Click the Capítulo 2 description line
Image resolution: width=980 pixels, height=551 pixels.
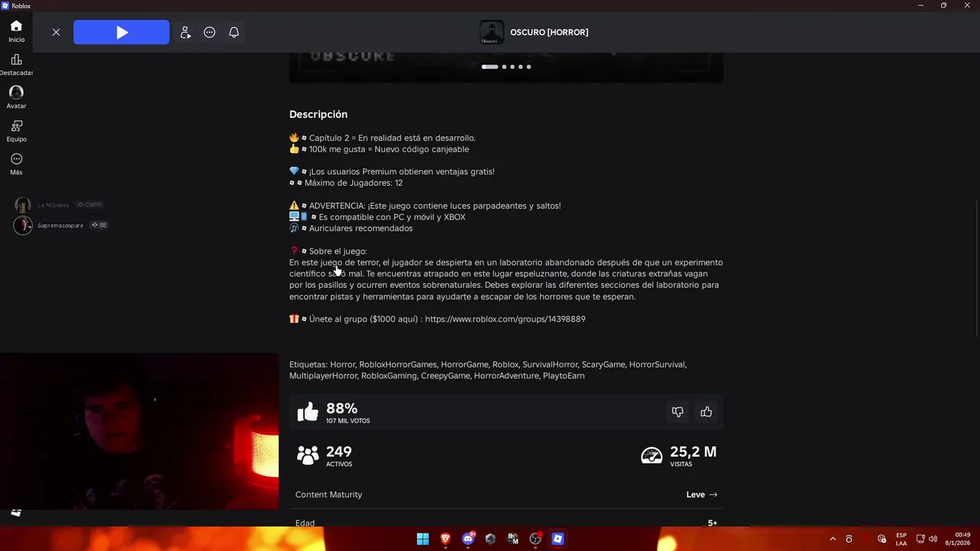pos(382,138)
